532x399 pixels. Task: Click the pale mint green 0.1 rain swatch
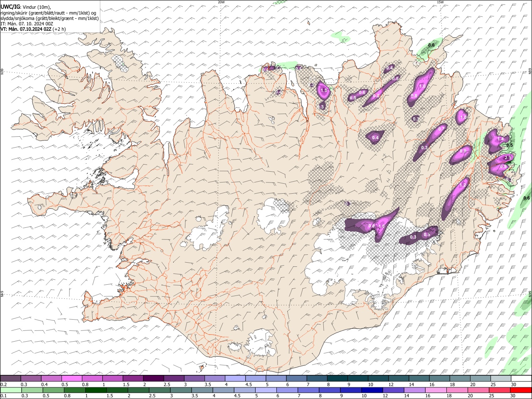point(11,390)
